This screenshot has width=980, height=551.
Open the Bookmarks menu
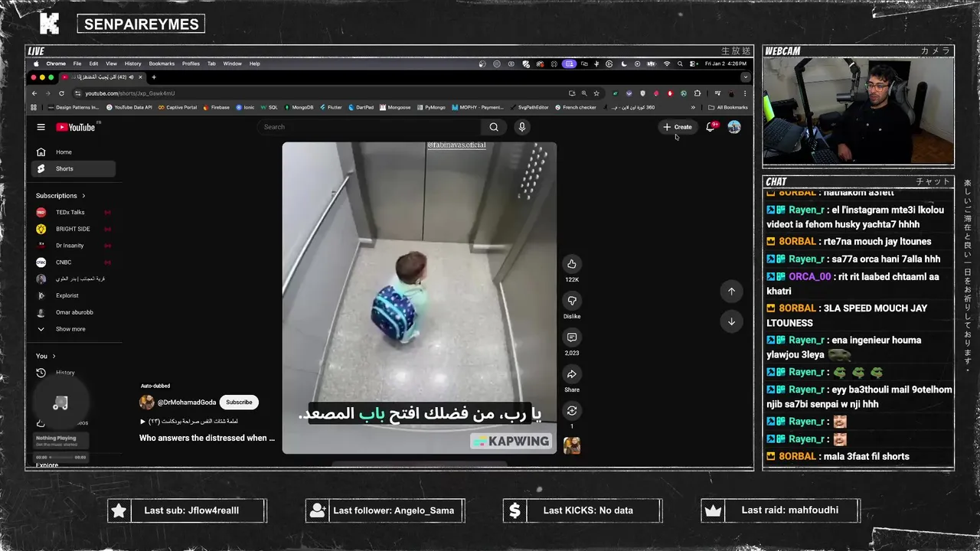pyautogui.click(x=162, y=64)
